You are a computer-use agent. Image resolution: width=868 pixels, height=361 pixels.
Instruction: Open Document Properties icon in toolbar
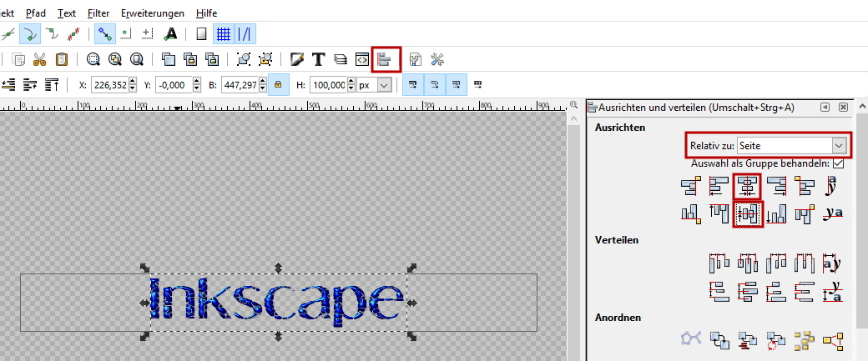(x=415, y=59)
